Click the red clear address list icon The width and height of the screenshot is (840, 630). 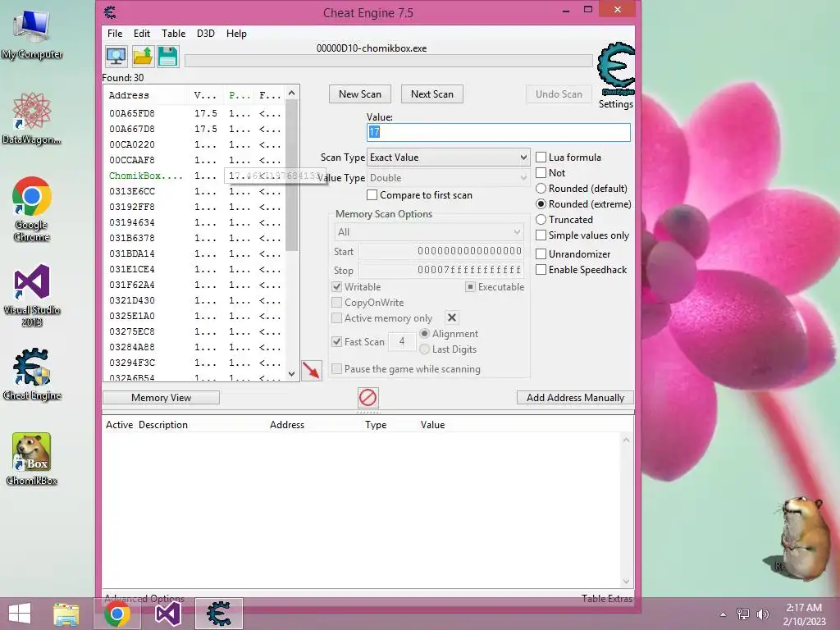tap(368, 398)
